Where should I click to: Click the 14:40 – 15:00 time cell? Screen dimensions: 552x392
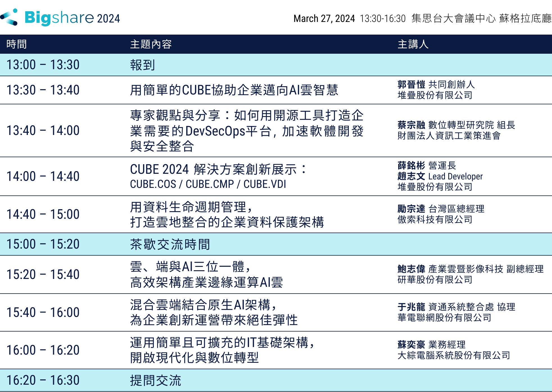(43, 214)
